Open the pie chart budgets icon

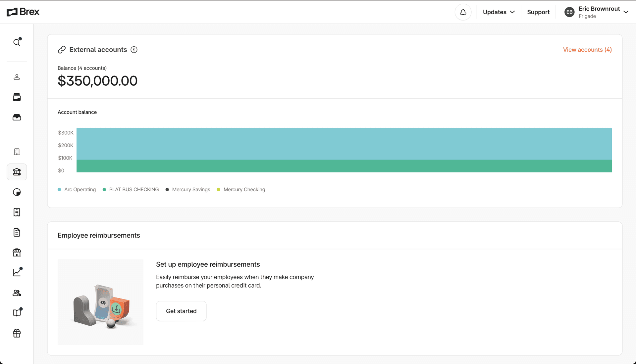coord(17,192)
